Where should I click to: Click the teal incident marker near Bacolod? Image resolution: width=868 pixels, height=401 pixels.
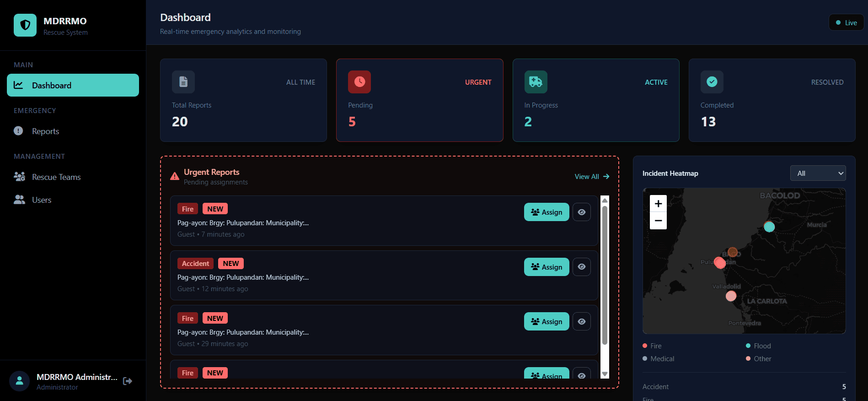[x=769, y=227]
